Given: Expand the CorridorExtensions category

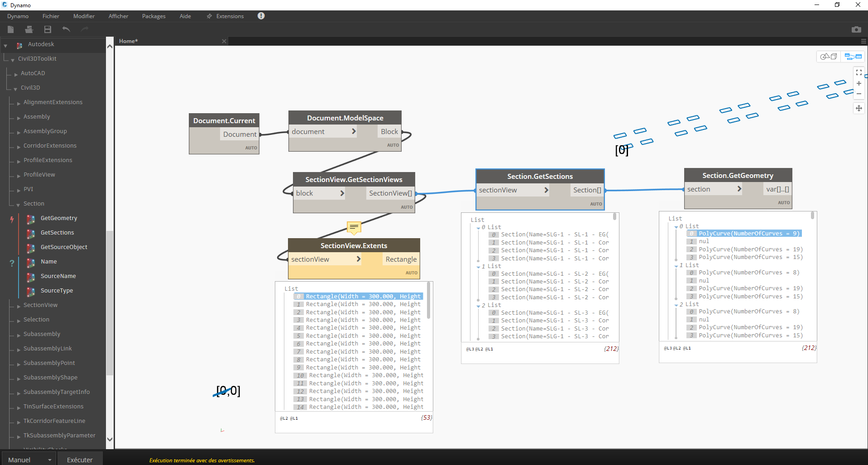Looking at the screenshot, I should [19, 147].
